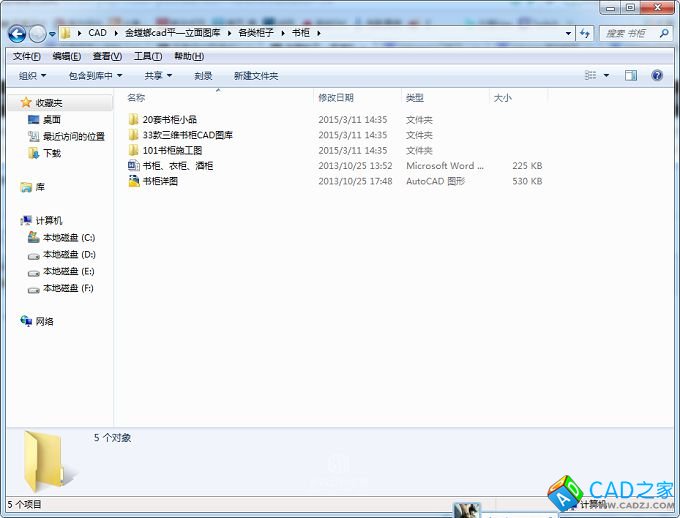Click the 刻录 button
The width and height of the screenshot is (680, 518).
coord(203,76)
